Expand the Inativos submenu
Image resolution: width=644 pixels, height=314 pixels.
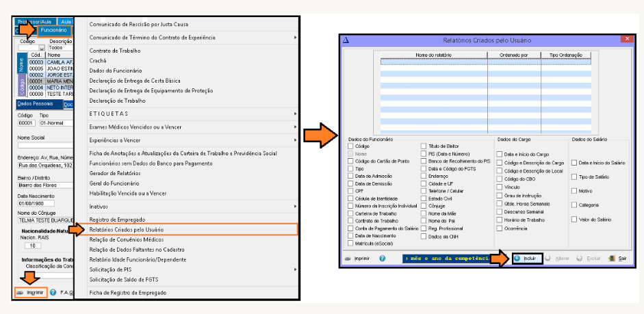296,207
